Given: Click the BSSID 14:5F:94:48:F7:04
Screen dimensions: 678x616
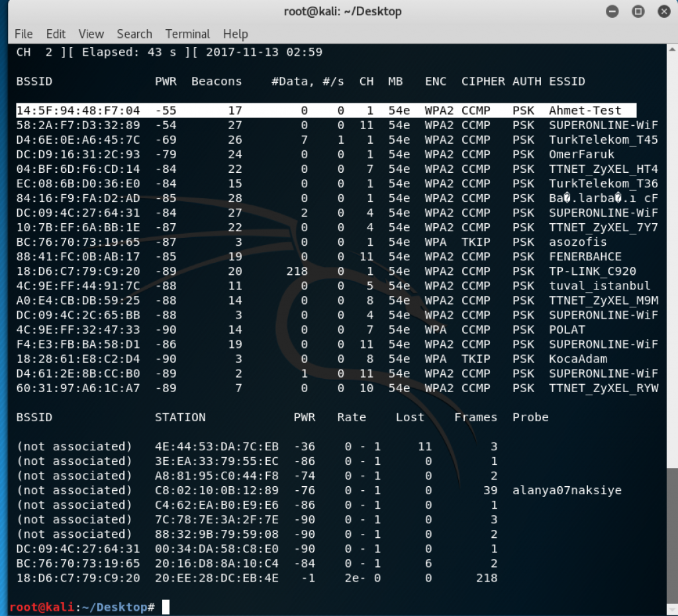Looking at the screenshot, I should (x=78, y=111).
